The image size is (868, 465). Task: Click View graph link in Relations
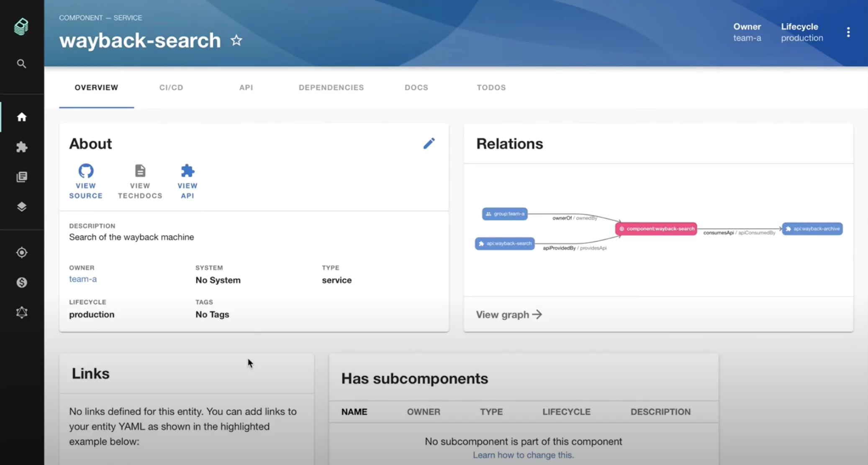click(x=509, y=315)
